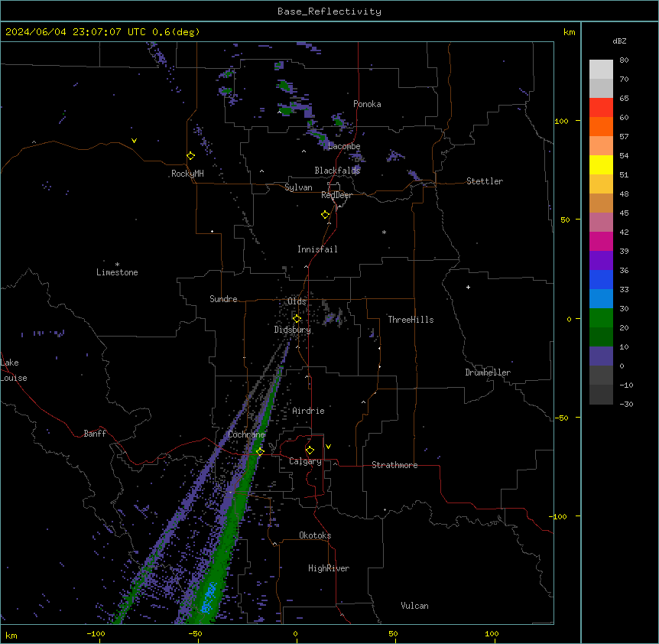This screenshot has height=644, width=659.
Task: Click the 50 tick on right axis
Action: [x=565, y=220]
